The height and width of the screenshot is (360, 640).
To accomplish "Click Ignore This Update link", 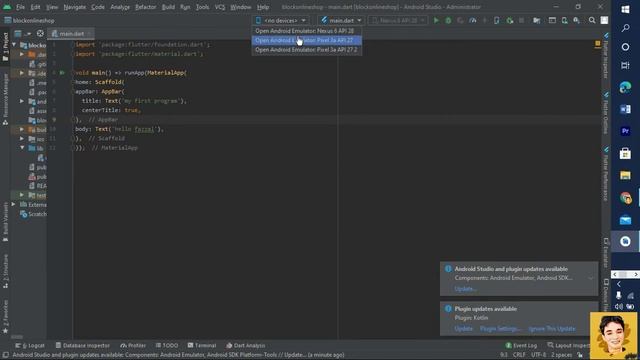I will click(552, 329).
